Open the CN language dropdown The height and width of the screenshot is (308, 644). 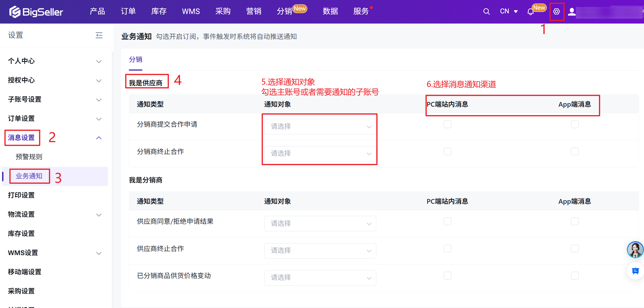tap(508, 12)
